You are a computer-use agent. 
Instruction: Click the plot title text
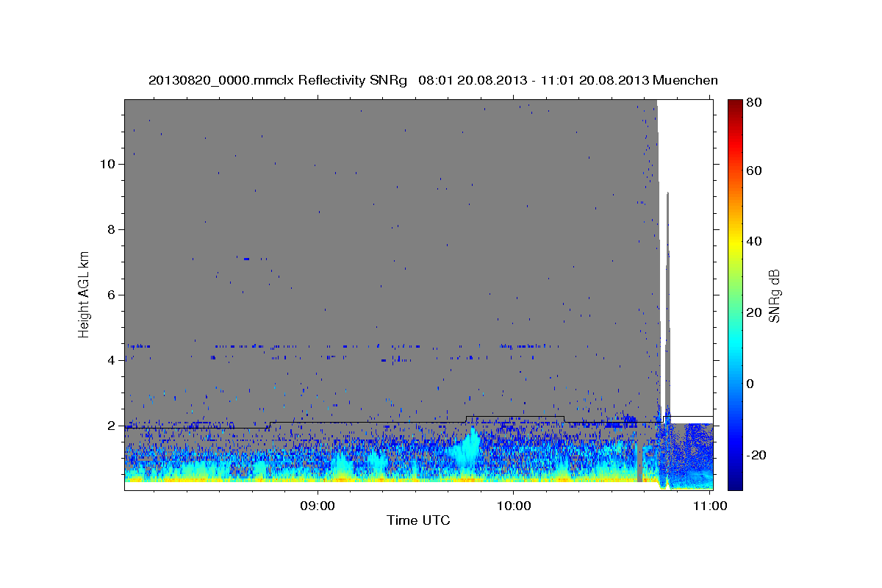(433, 80)
